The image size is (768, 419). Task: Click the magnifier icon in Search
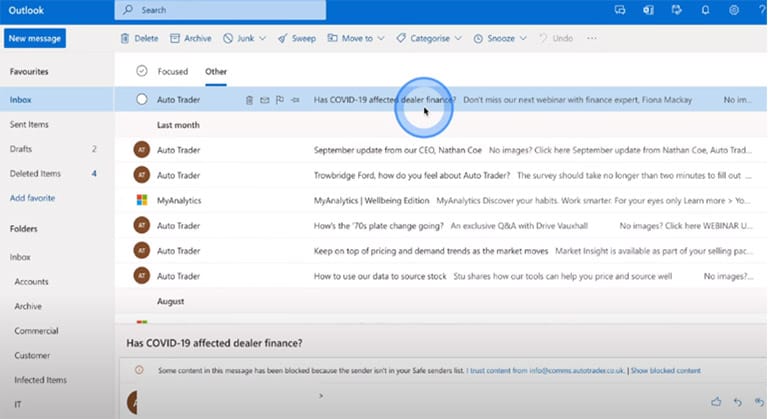click(128, 10)
